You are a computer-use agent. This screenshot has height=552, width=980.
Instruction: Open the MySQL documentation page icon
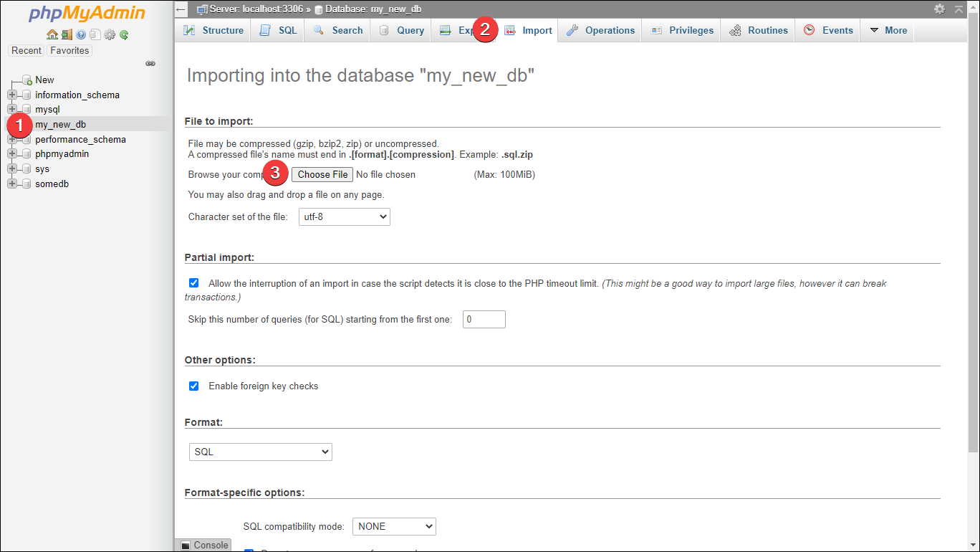tap(95, 34)
